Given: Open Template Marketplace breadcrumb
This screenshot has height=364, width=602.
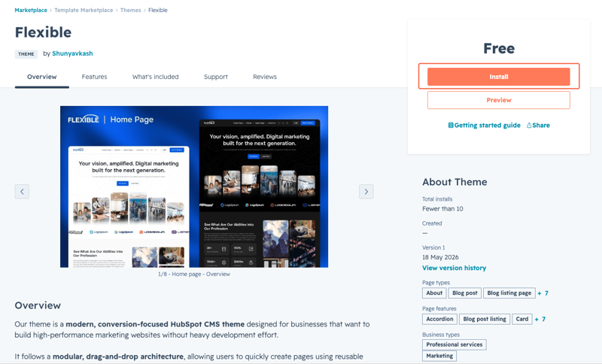Looking at the screenshot, I should click(x=84, y=11).
